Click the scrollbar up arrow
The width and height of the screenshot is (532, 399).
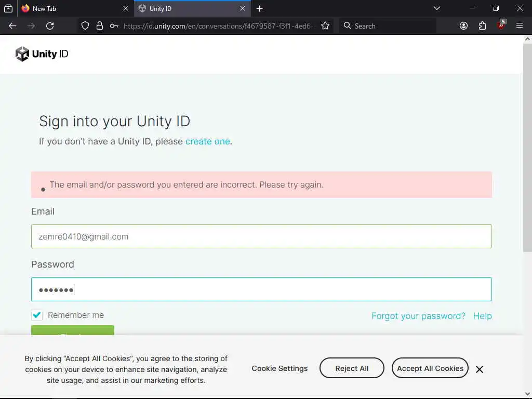pos(527,39)
